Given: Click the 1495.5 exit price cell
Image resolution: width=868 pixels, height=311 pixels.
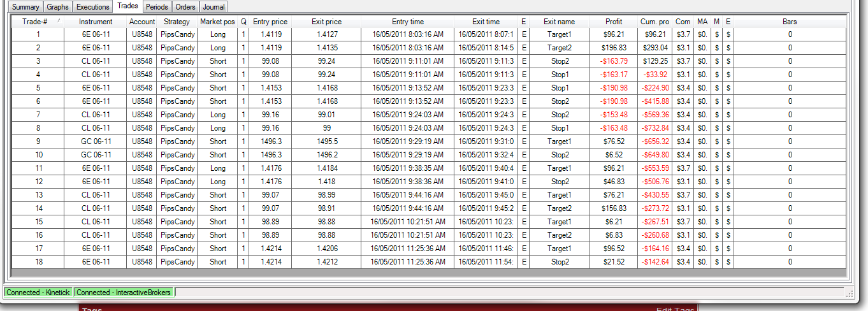Looking at the screenshot, I should coord(326,141).
